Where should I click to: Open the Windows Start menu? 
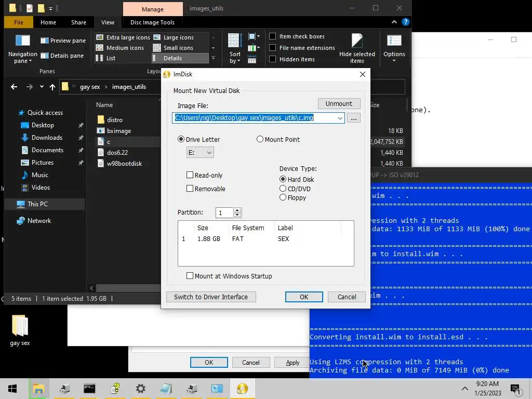[x=12, y=389]
